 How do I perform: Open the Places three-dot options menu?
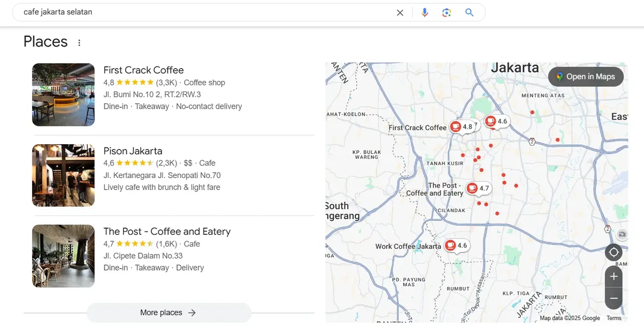pos(79,42)
